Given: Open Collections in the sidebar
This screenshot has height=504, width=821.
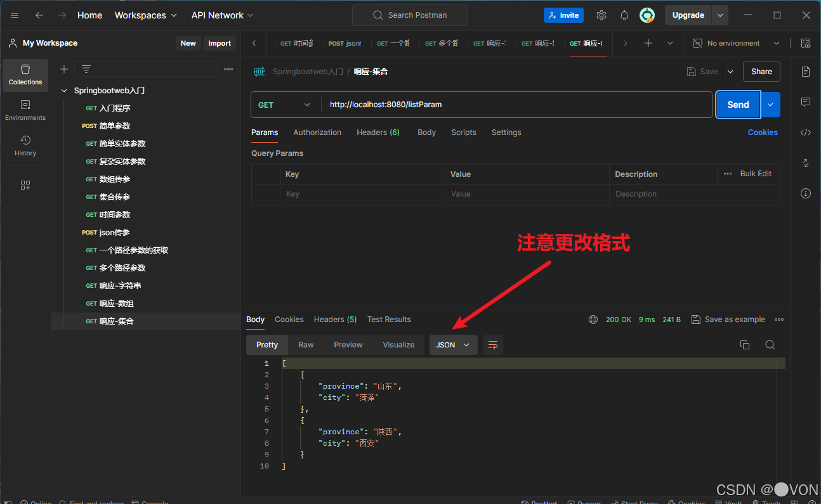Looking at the screenshot, I should [x=25, y=75].
